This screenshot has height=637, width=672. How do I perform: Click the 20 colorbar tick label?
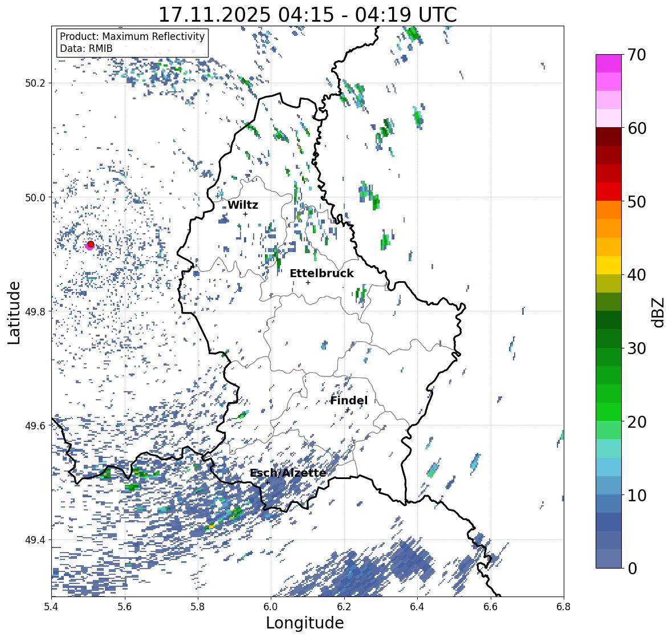click(x=636, y=421)
